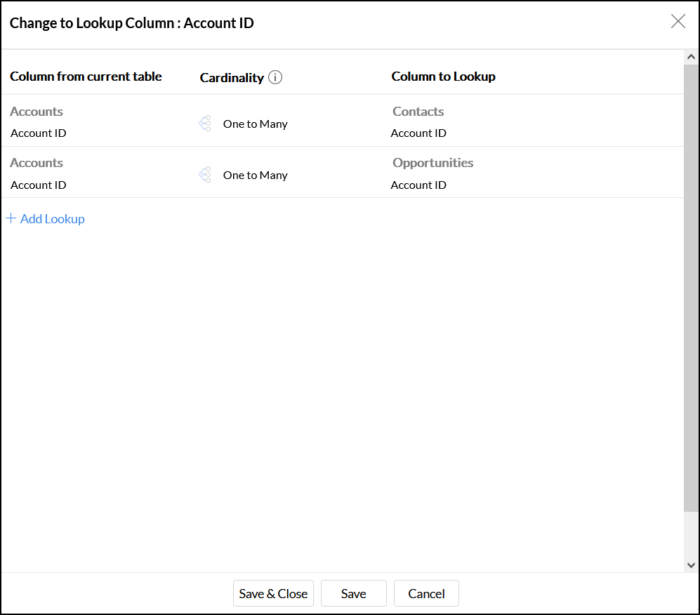
Task: Open the One to Many selector for Opportunities
Action: 255,176
